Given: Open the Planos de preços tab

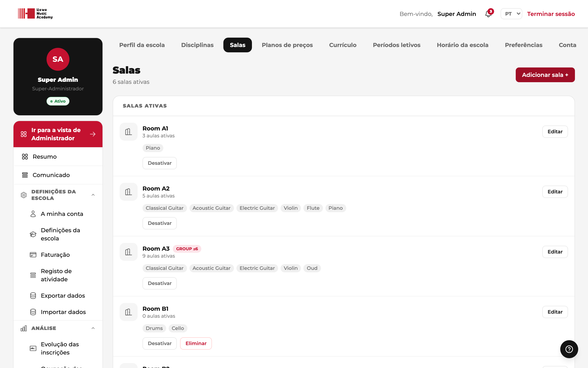Looking at the screenshot, I should [x=287, y=45].
